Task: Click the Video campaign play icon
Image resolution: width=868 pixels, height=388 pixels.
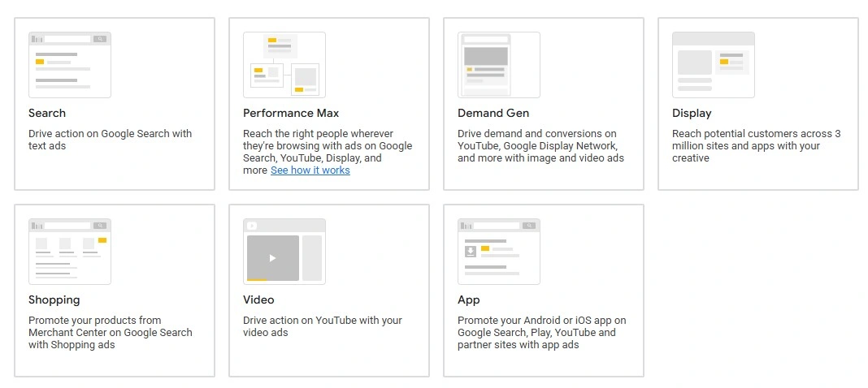Action: pyautogui.click(x=273, y=258)
